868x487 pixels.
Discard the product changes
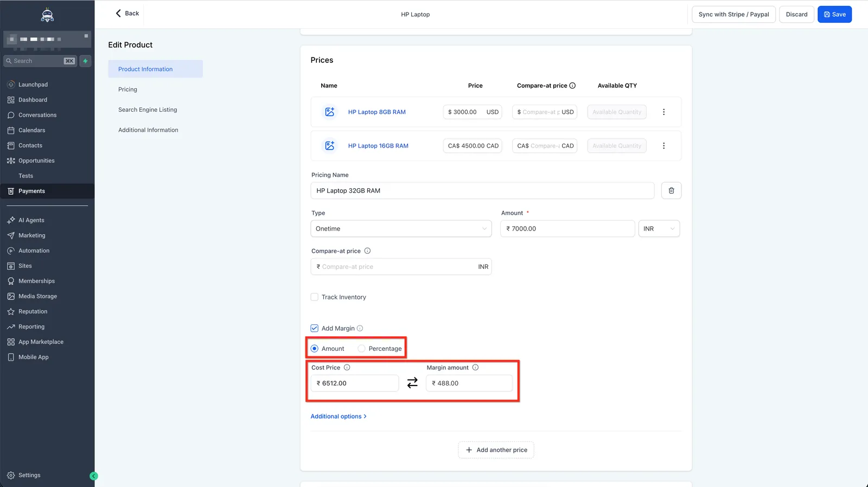pyautogui.click(x=796, y=14)
